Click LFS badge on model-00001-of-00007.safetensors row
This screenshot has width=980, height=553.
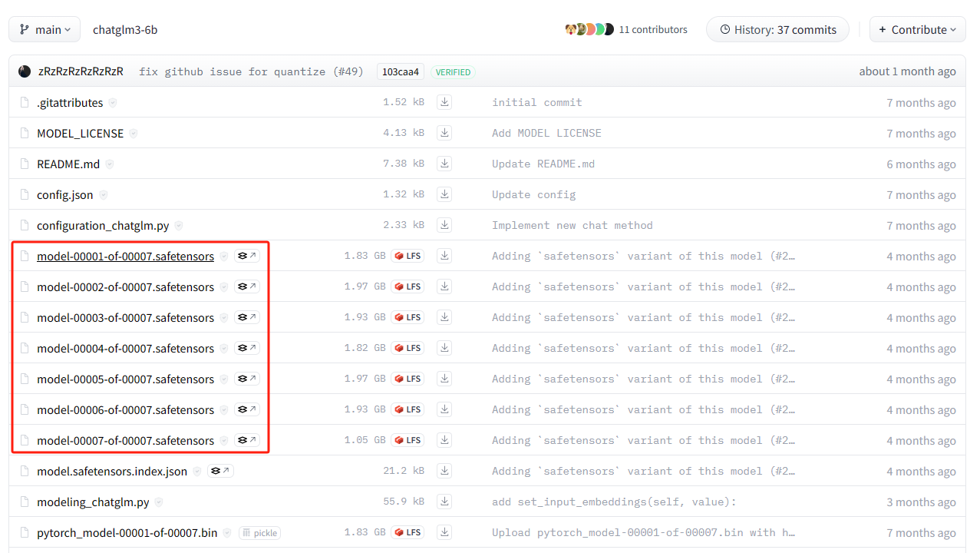[408, 256]
